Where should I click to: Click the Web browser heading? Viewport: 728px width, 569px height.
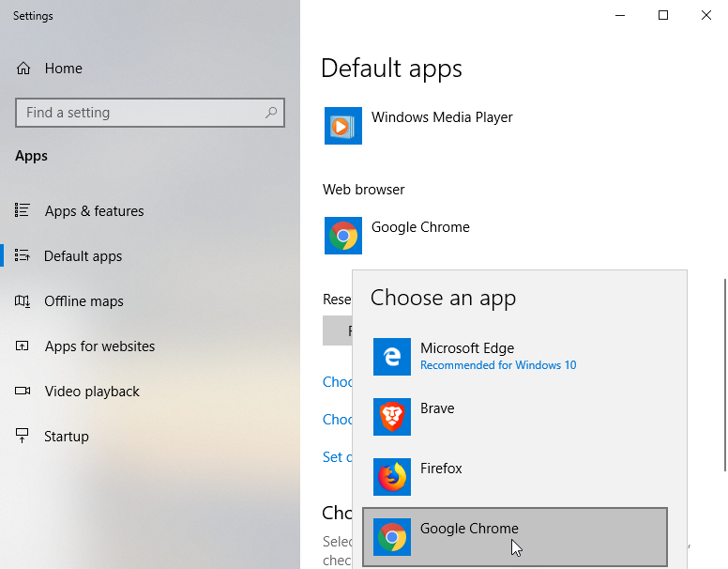(364, 190)
